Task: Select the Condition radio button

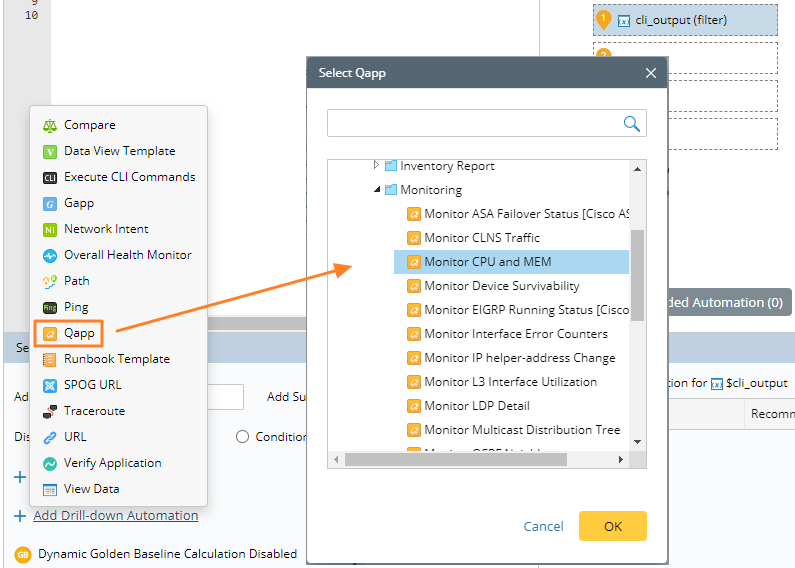Action: pyautogui.click(x=242, y=437)
